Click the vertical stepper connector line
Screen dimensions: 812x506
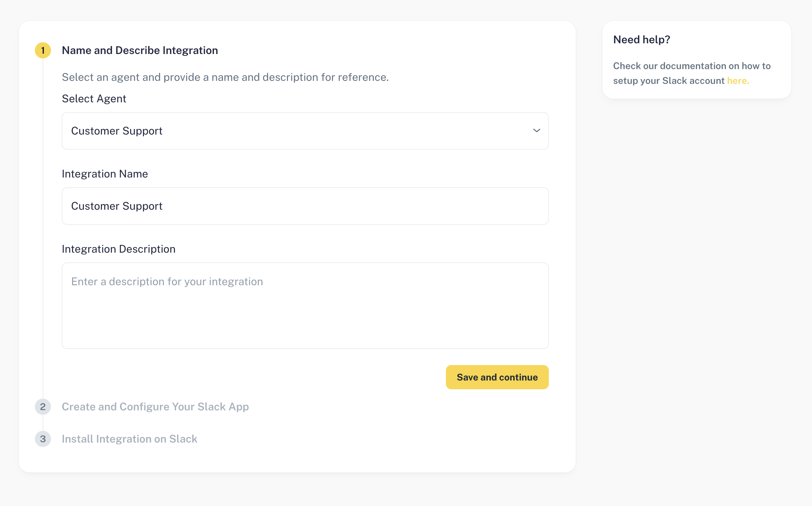(43, 228)
